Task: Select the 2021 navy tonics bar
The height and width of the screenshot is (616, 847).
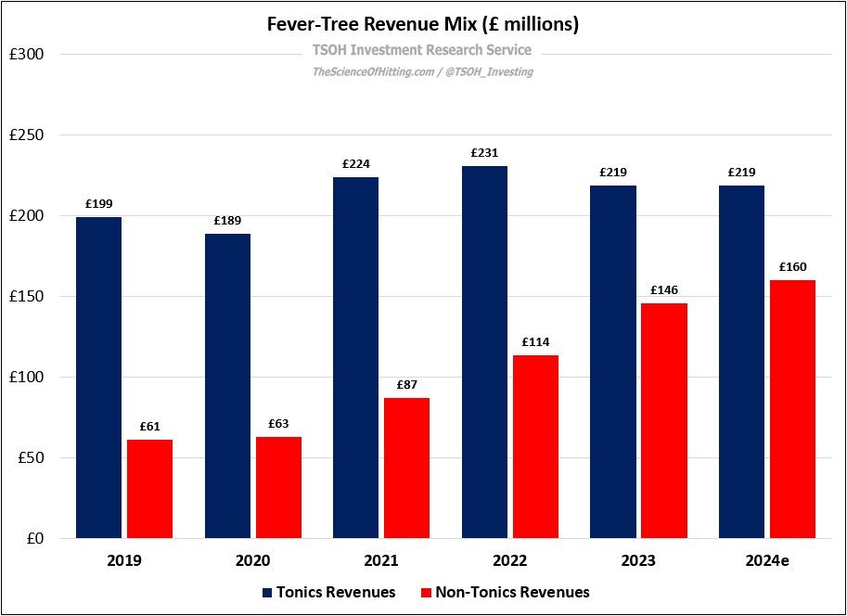Action: click(x=356, y=358)
